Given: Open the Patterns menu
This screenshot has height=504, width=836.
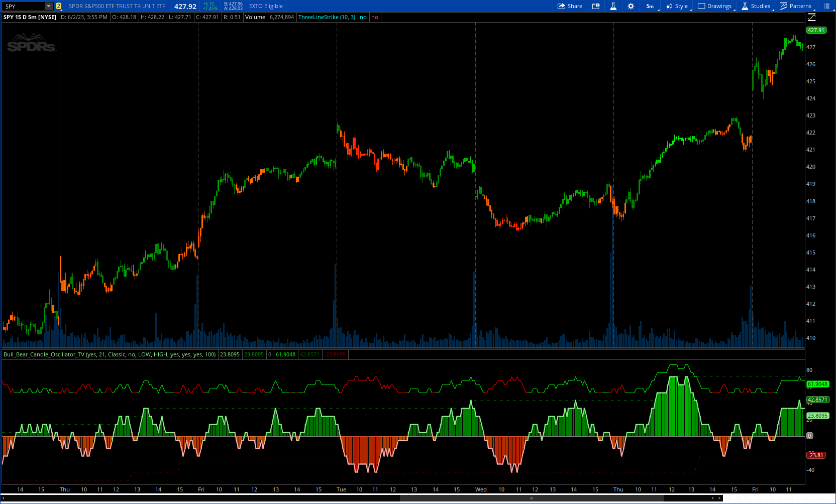Looking at the screenshot, I should click(797, 6).
